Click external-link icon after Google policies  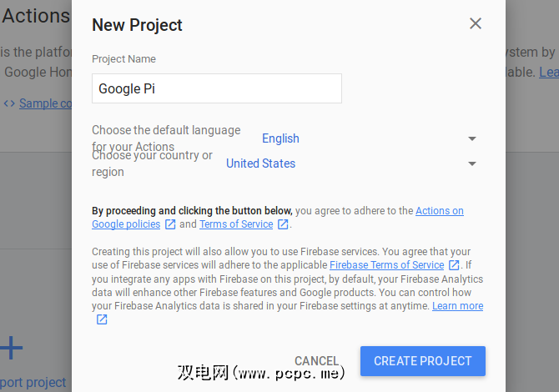point(170,224)
